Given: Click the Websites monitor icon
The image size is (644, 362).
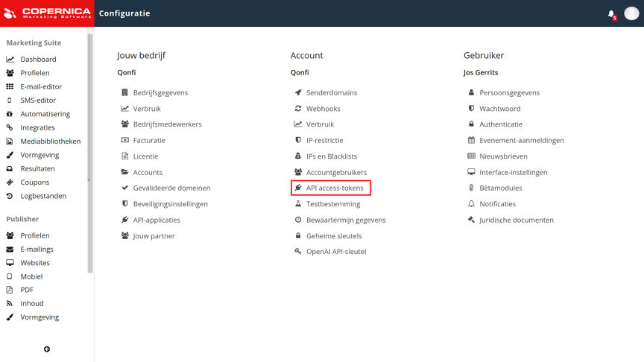Looking at the screenshot, I should coord(10,263).
